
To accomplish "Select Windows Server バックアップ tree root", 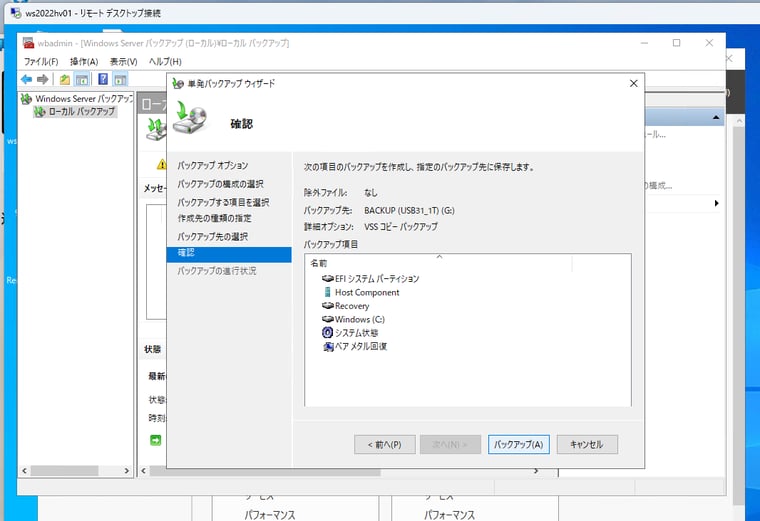I will point(83,99).
